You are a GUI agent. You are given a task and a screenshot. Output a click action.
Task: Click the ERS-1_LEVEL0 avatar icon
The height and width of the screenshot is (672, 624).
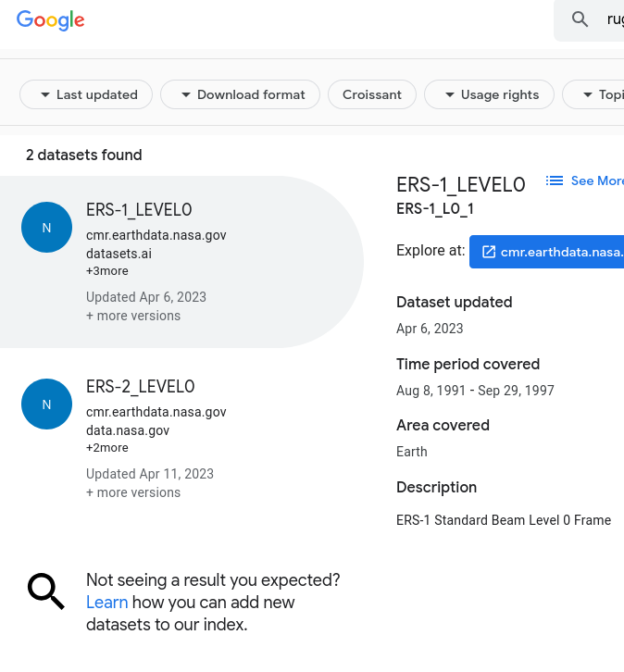click(46, 228)
